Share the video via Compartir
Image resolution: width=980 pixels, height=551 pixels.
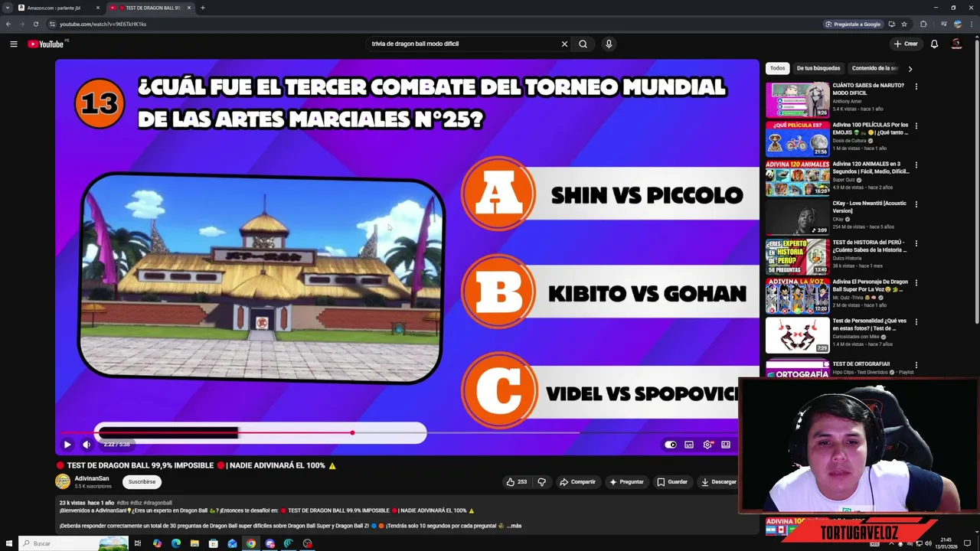(577, 482)
